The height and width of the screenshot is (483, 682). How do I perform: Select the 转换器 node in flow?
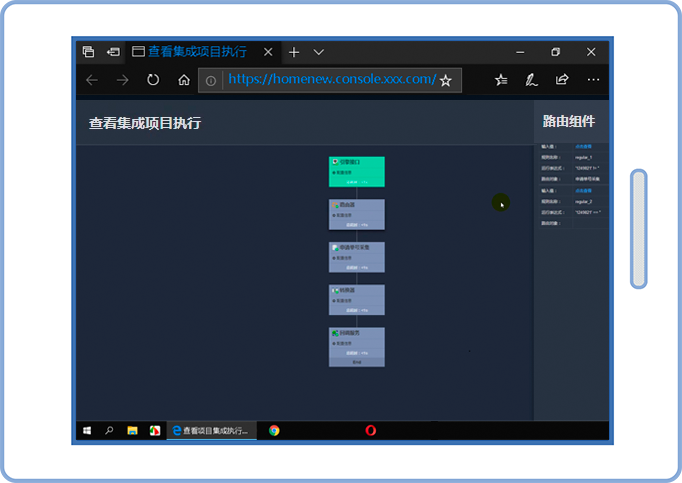click(356, 300)
